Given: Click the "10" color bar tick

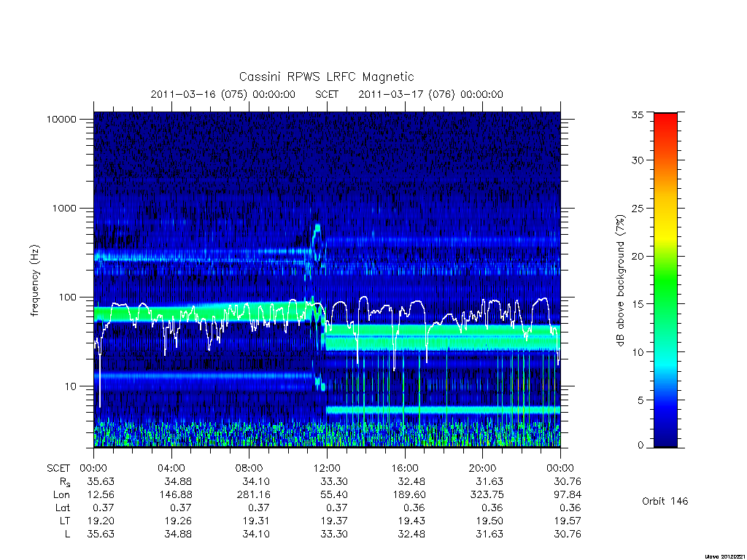Looking at the screenshot, I should pos(638,352).
